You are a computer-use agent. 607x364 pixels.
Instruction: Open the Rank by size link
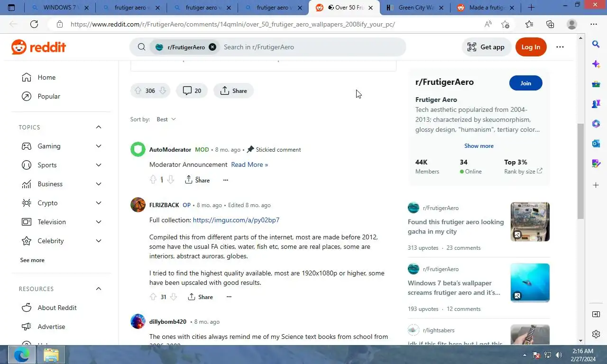point(523,172)
